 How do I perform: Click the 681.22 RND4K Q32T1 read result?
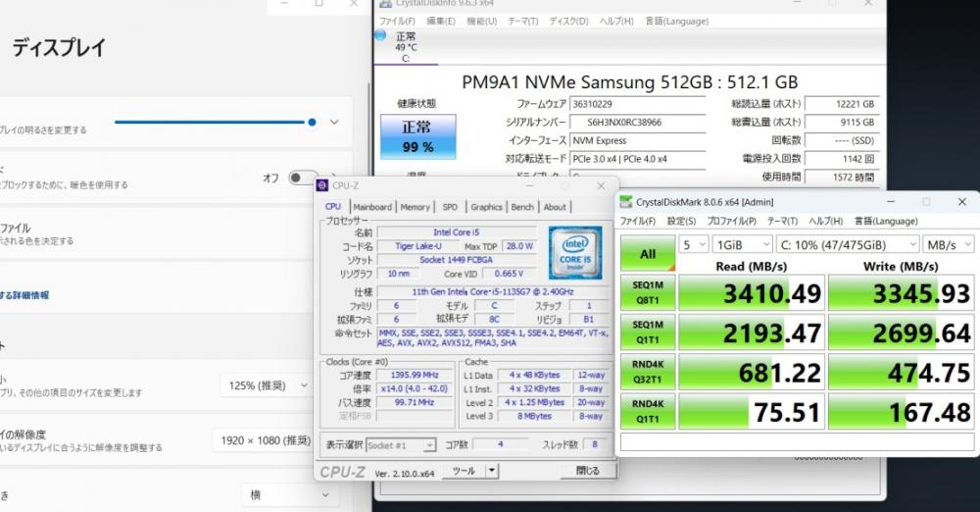[x=752, y=372]
